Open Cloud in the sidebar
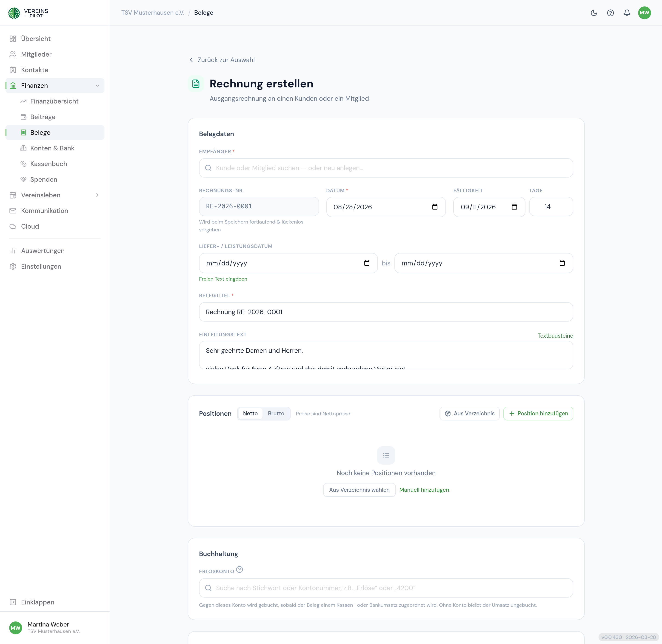Image resolution: width=662 pixels, height=644 pixels. tap(55, 226)
